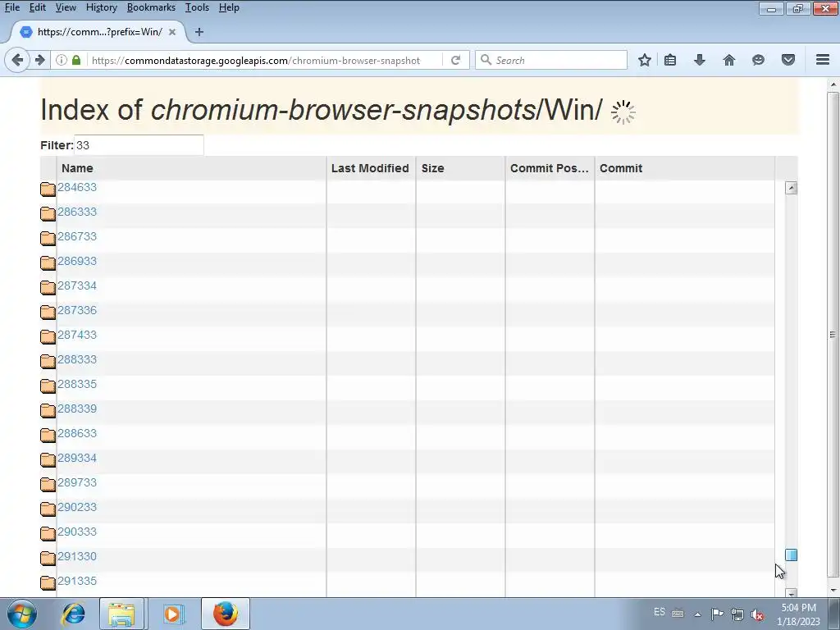Screen dimensions: 840x630
Task: Open folder link 288335
Action: [77, 384]
